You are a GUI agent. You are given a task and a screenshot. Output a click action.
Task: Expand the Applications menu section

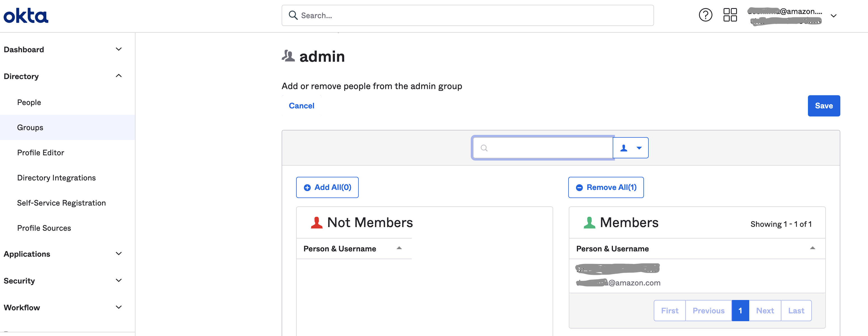(x=119, y=253)
